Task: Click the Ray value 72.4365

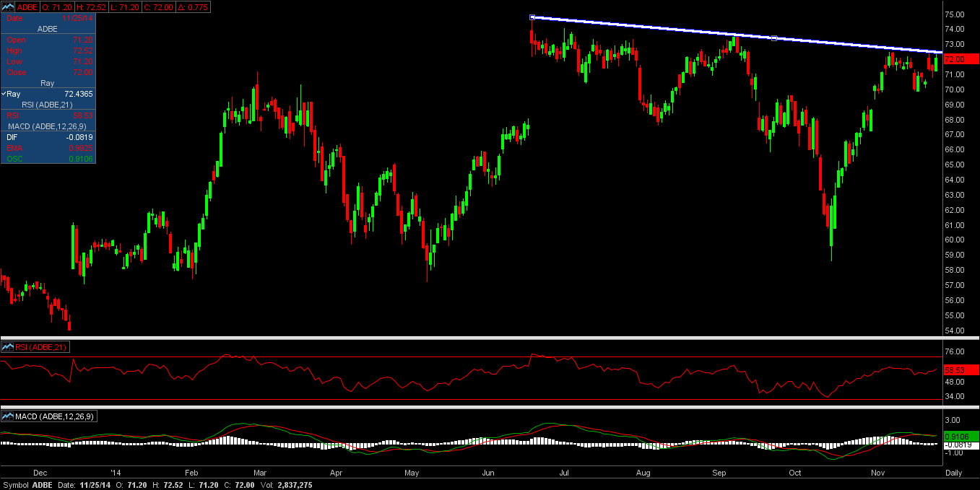Action: [x=78, y=94]
